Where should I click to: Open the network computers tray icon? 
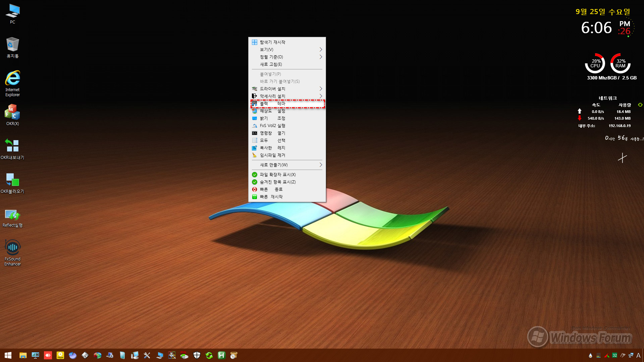point(631,355)
